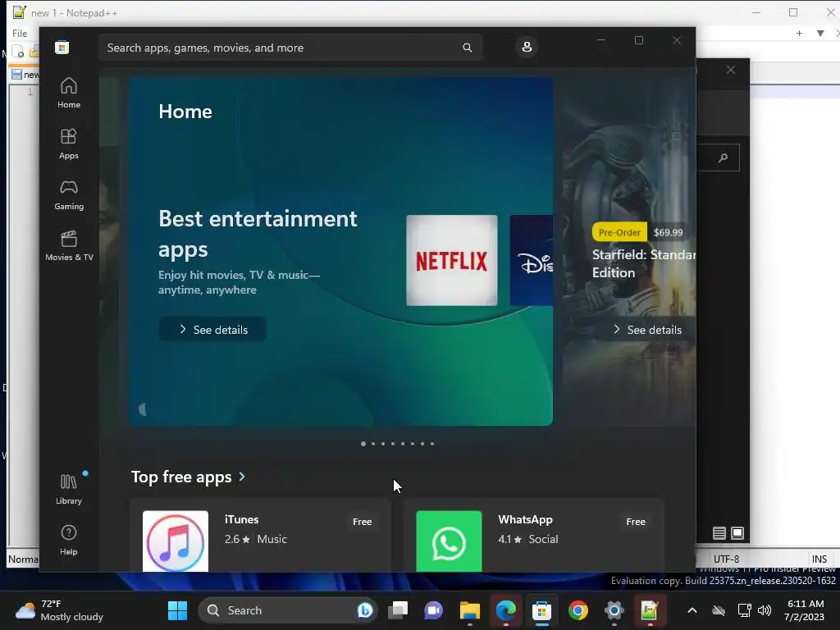This screenshot has height=630, width=840.
Task: Open Microsoft Edge from the taskbar
Action: 505,610
